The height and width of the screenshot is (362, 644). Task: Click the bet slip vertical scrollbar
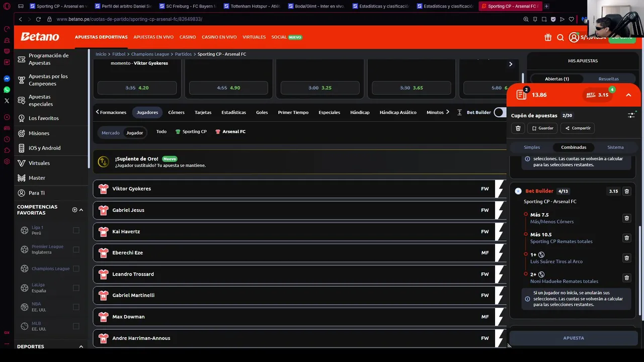click(x=640, y=271)
